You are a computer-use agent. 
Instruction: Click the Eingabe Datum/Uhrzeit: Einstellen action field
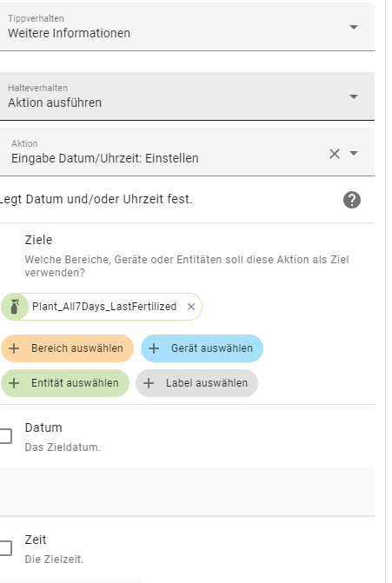(187, 152)
